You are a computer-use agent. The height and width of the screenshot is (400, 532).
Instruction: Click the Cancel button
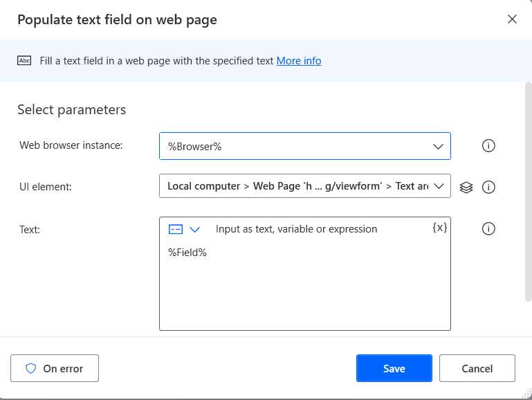point(477,368)
